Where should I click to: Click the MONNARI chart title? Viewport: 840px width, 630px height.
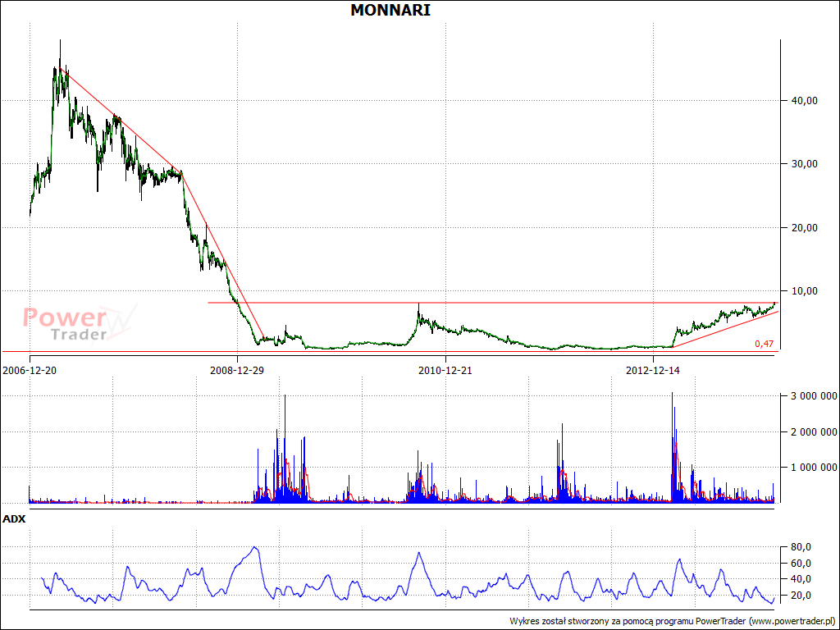(x=390, y=10)
